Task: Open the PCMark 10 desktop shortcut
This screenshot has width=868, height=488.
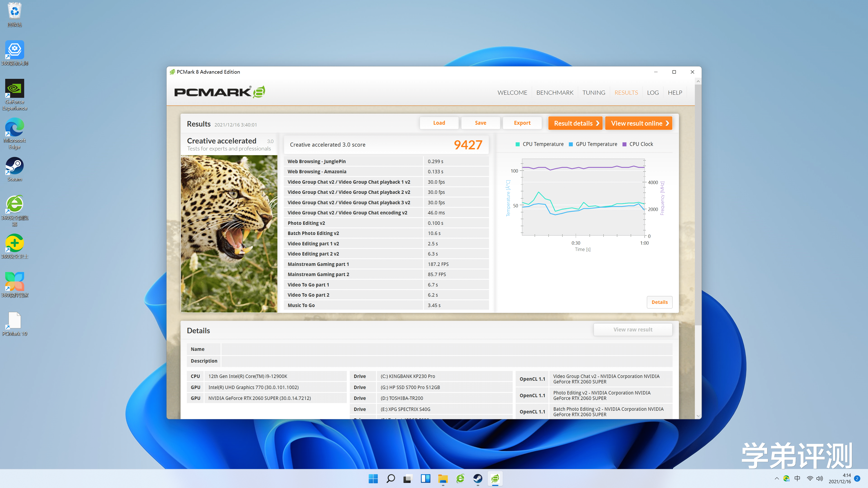Action: pyautogui.click(x=14, y=321)
